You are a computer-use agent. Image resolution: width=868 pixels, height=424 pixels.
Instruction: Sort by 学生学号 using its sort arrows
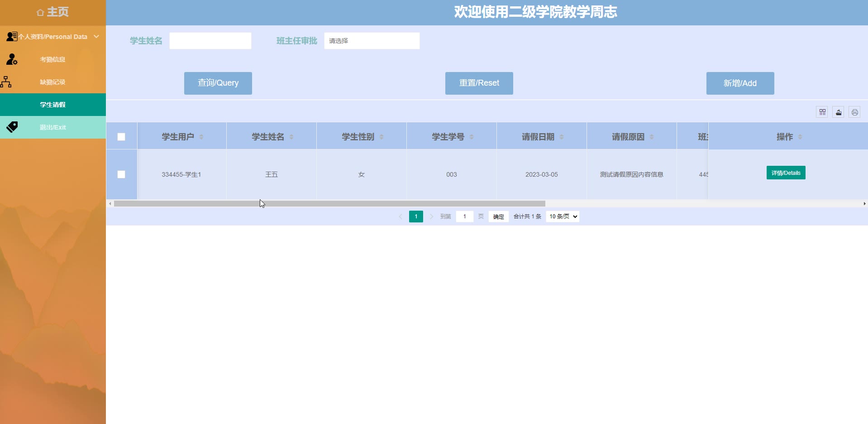coord(472,137)
